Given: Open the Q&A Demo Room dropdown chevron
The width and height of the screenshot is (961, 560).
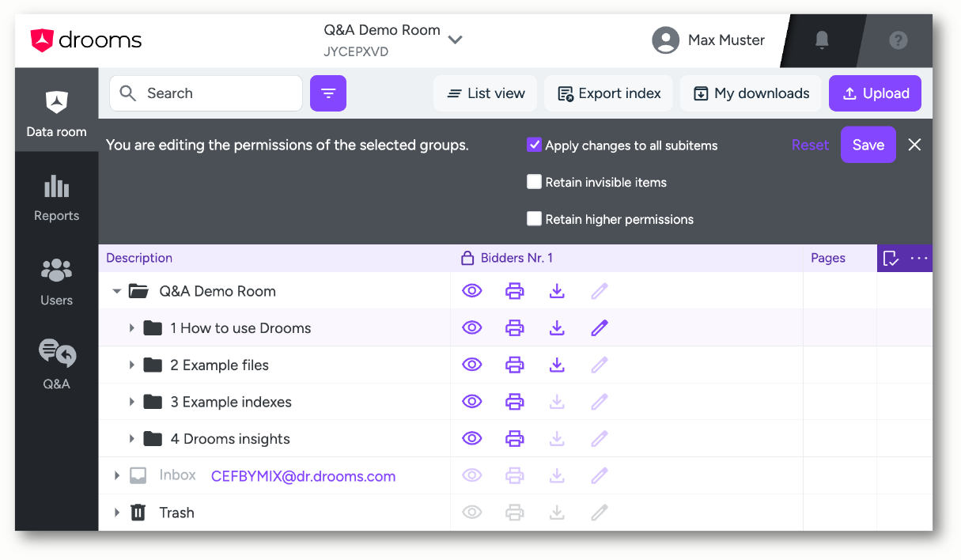Looking at the screenshot, I should pyautogui.click(x=455, y=40).
